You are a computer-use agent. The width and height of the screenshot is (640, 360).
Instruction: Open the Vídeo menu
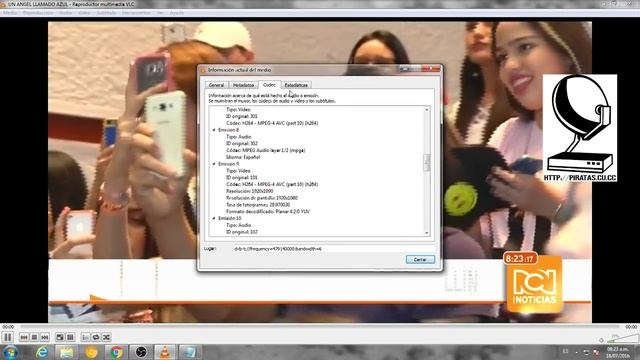[84, 13]
